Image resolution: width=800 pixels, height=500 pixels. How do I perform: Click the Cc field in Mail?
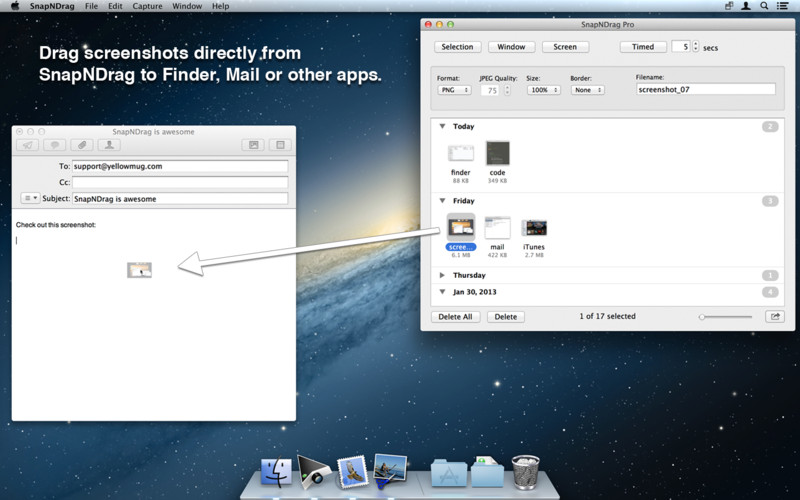click(x=180, y=183)
